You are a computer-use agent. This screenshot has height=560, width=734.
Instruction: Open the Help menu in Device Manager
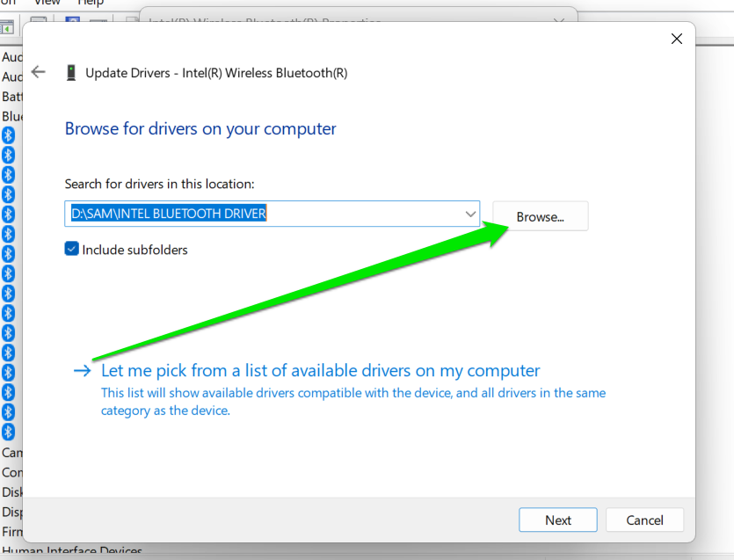pyautogui.click(x=91, y=3)
